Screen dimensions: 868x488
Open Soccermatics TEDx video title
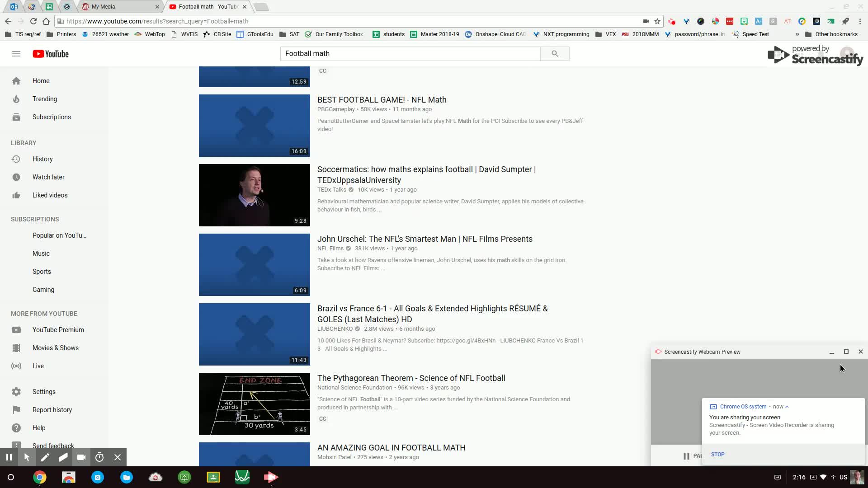pyautogui.click(x=426, y=175)
